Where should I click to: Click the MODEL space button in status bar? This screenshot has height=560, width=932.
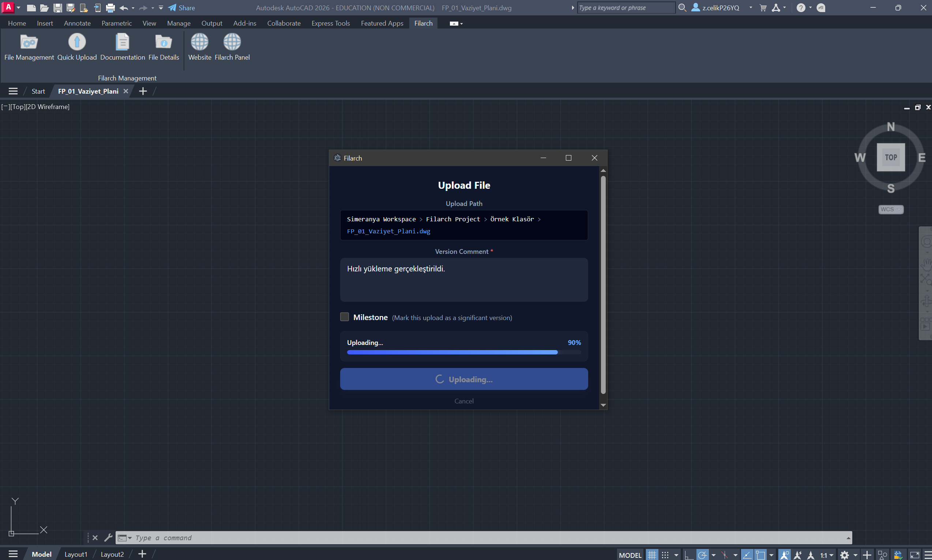(630, 555)
